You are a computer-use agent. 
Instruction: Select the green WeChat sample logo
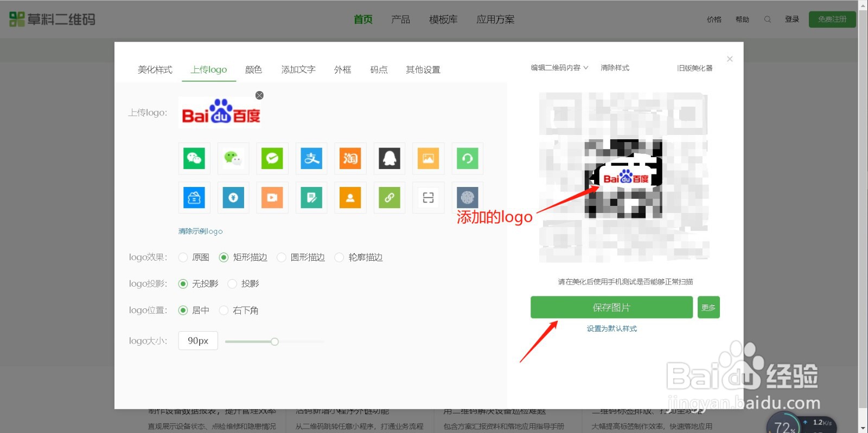click(194, 158)
